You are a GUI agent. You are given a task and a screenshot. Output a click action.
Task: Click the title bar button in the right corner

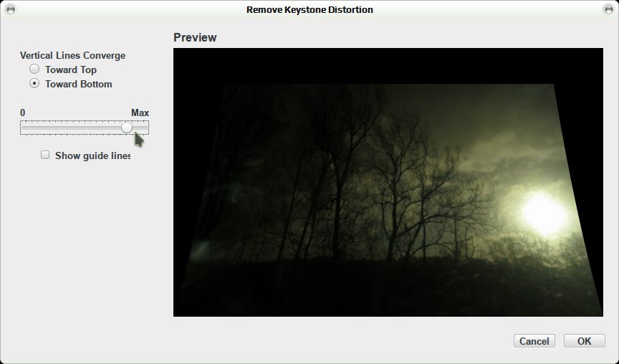click(608, 9)
